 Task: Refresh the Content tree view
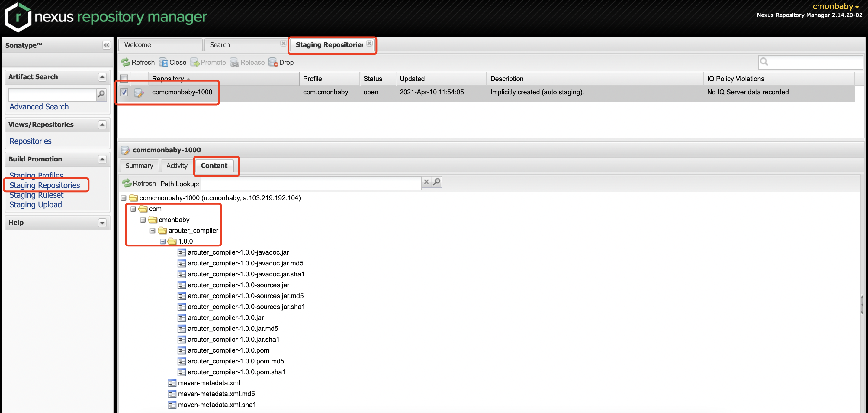point(139,184)
